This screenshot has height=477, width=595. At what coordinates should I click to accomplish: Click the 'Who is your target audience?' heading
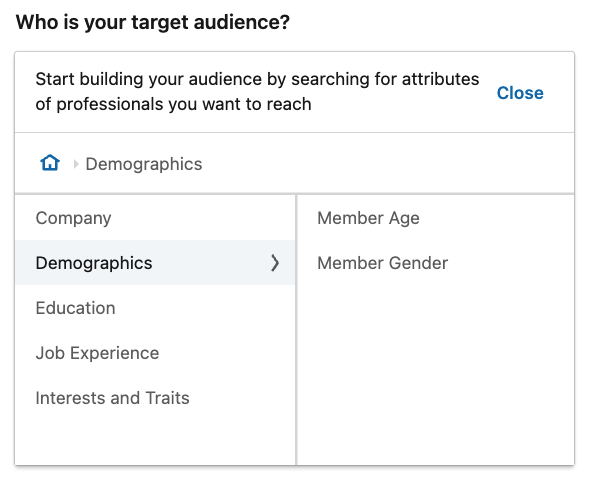[153, 22]
